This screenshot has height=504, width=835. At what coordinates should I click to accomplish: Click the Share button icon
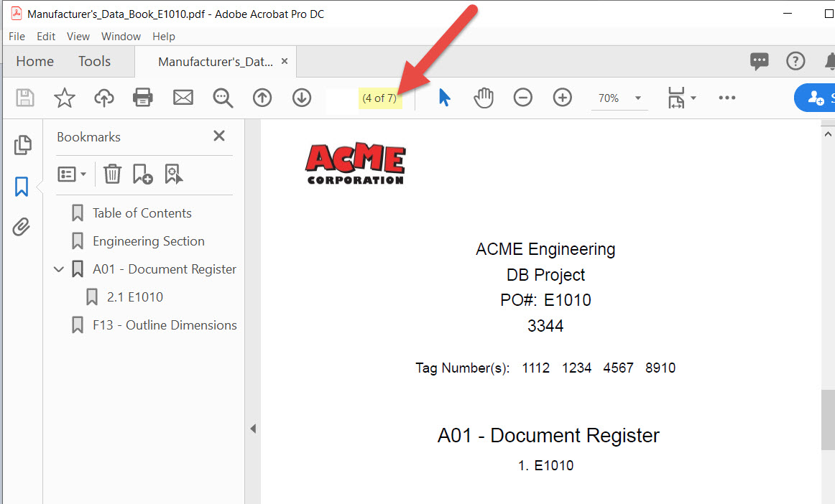816,98
